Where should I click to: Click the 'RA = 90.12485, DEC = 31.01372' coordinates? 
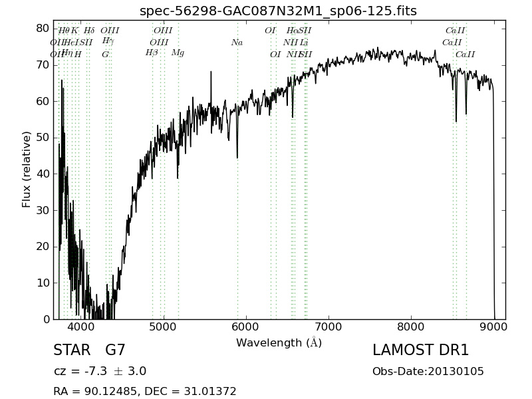(x=145, y=391)
